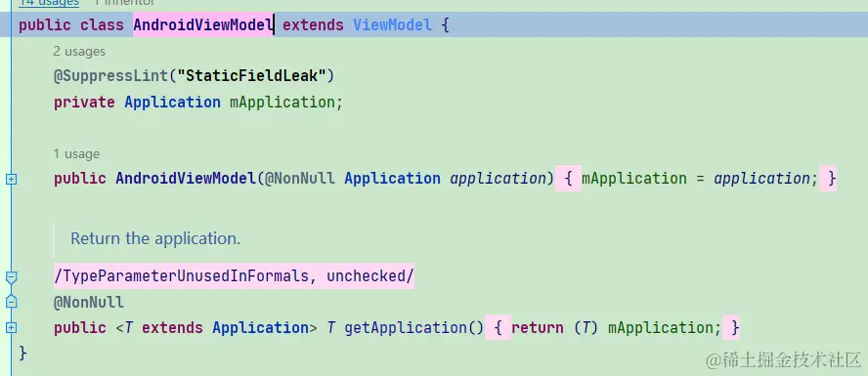The image size is (868, 376).
Task: Click the 2 usages hint above @SuppressLint
Action: coord(79,52)
